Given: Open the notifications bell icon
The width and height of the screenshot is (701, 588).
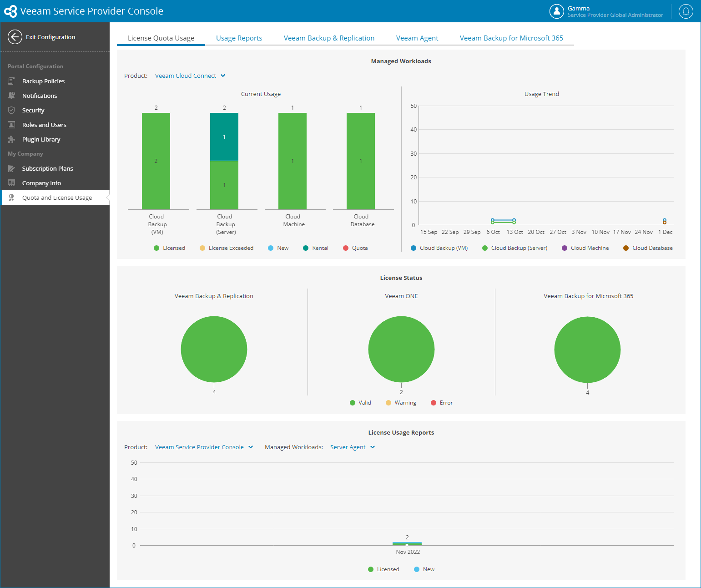Looking at the screenshot, I should [x=686, y=11].
